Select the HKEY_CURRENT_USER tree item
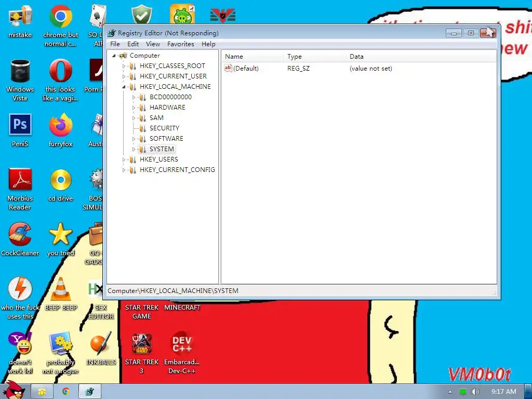Screen dimensions: 532x399 [x=173, y=76]
